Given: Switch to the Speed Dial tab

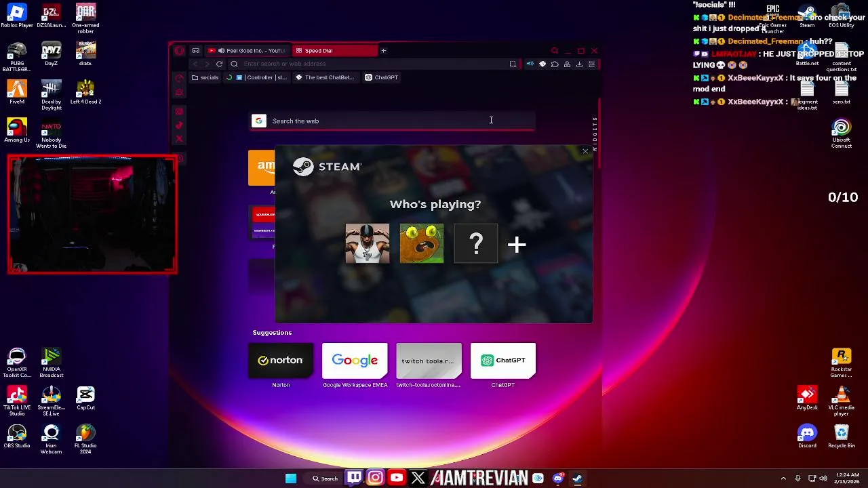Looking at the screenshot, I should [x=334, y=50].
